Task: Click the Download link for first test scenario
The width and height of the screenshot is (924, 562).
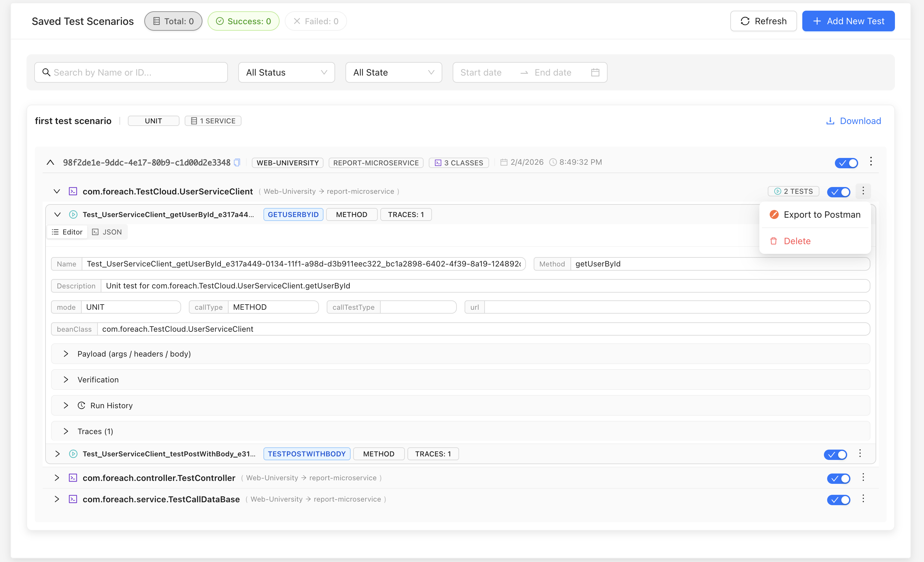Action: pyautogui.click(x=853, y=120)
